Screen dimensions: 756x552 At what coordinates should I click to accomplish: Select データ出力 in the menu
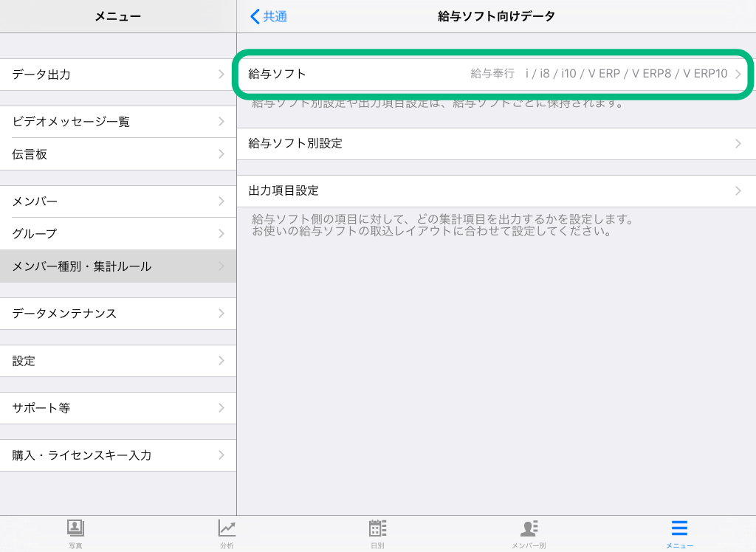click(118, 75)
